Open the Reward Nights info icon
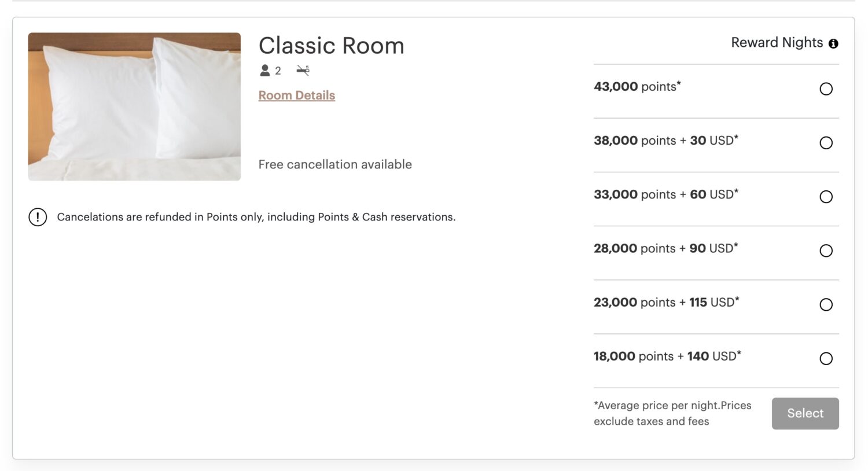The image size is (868, 471). 833,43
